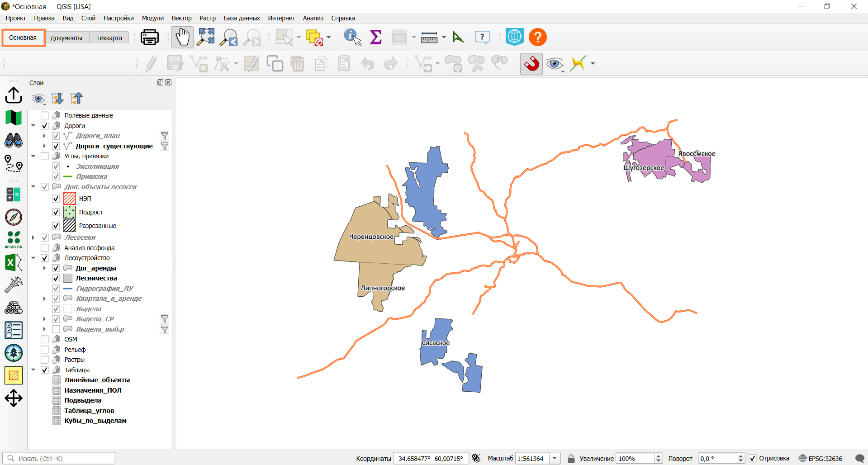This screenshot has width=868, height=465.
Task: Open the Excel export sidebar icon
Action: [14, 262]
